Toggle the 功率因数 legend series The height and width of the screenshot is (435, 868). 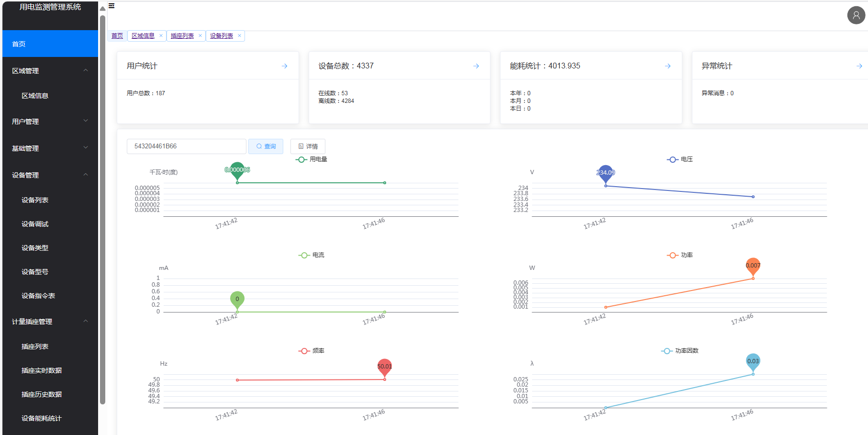point(680,351)
